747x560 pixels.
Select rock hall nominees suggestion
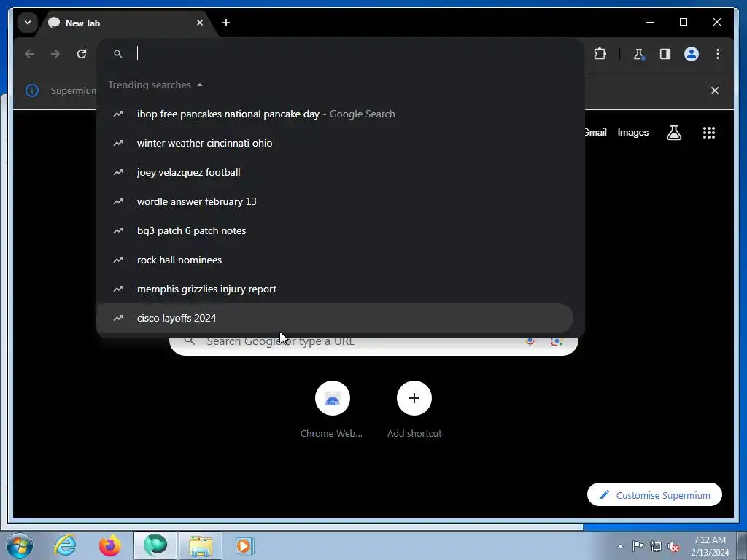[x=334, y=260]
